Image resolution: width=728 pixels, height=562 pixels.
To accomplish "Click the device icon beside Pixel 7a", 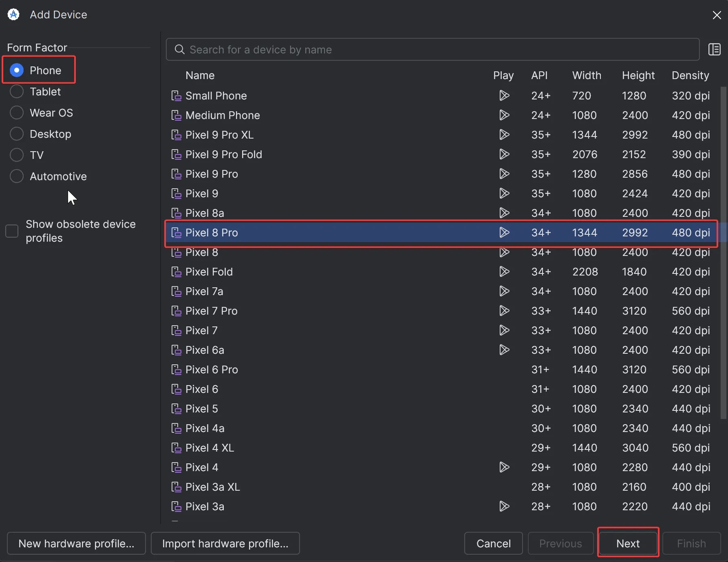I will [x=176, y=291].
